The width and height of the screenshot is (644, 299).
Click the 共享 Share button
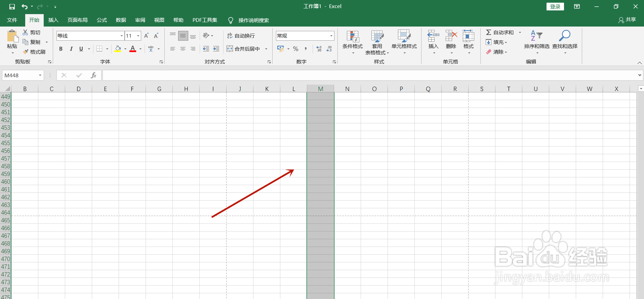tap(627, 20)
